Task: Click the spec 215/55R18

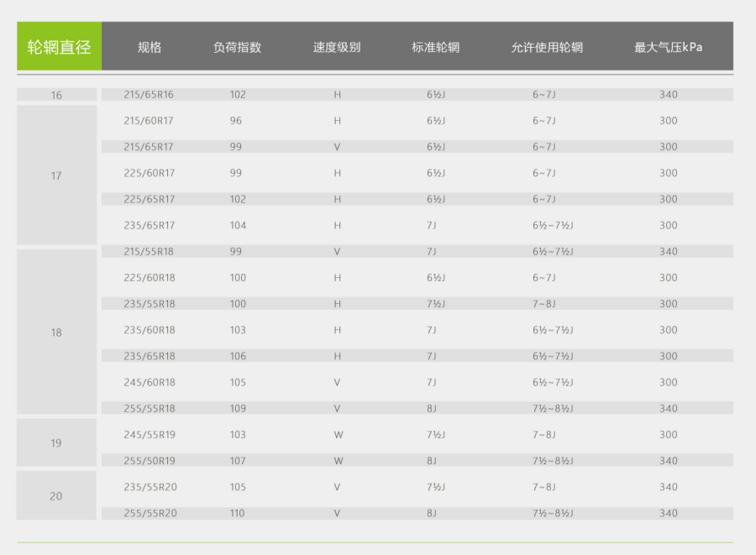Action: [149, 252]
